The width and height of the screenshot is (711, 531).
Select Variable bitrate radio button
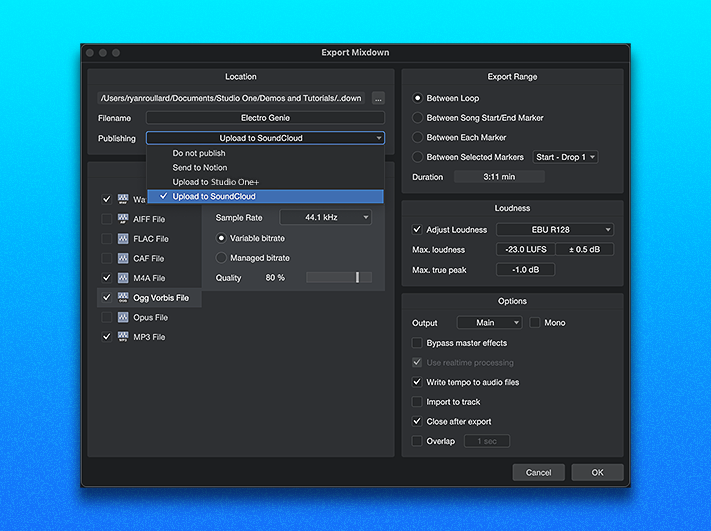click(x=221, y=238)
